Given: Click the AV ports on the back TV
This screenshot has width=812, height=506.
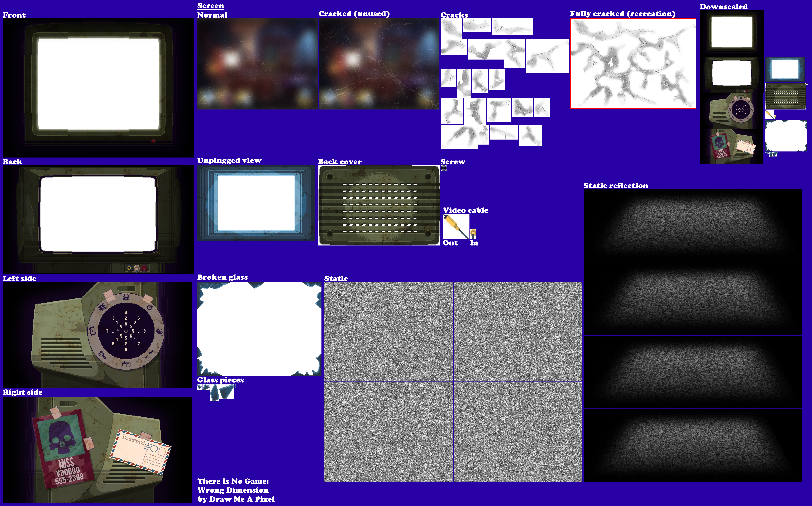Looking at the screenshot, I should (137, 268).
